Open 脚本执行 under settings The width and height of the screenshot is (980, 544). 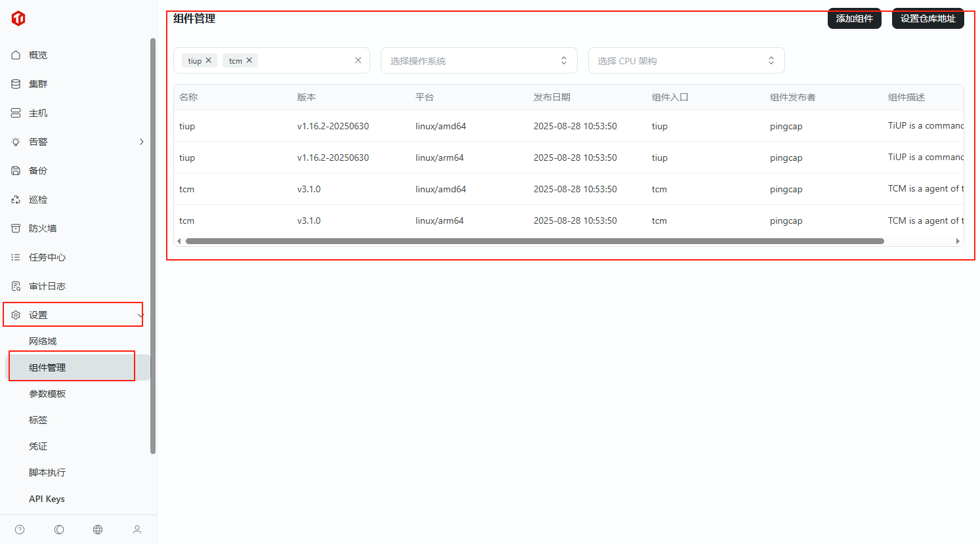coord(47,472)
